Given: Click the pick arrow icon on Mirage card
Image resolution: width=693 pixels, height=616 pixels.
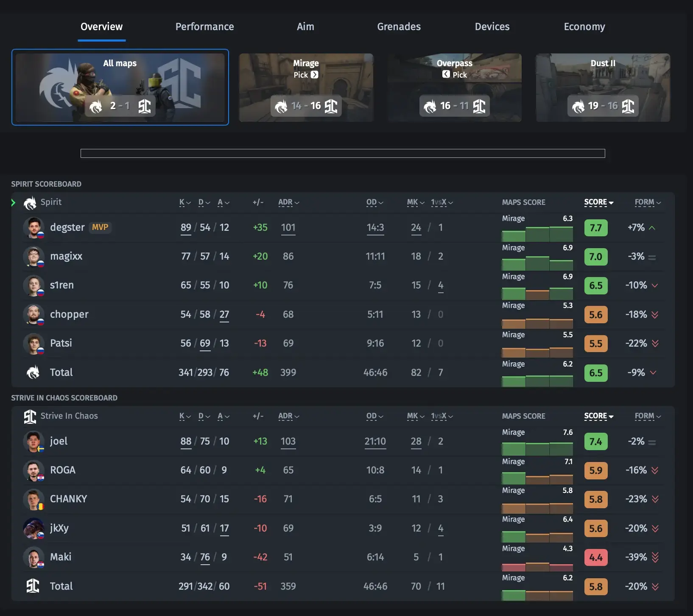Looking at the screenshot, I should pyautogui.click(x=314, y=75).
